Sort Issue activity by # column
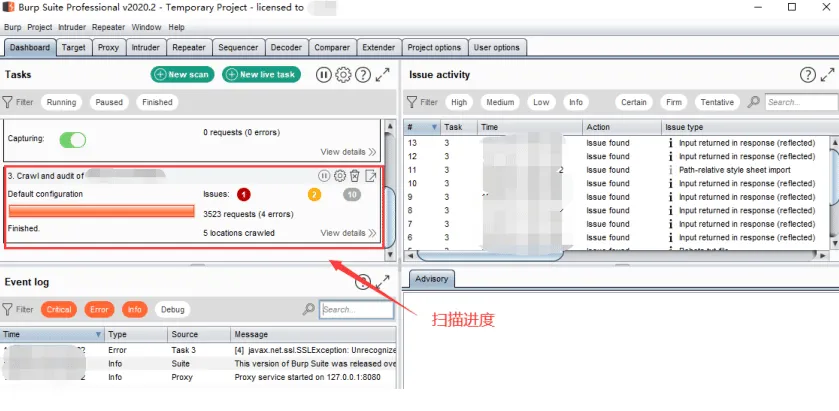839x411 pixels. [x=422, y=127]
